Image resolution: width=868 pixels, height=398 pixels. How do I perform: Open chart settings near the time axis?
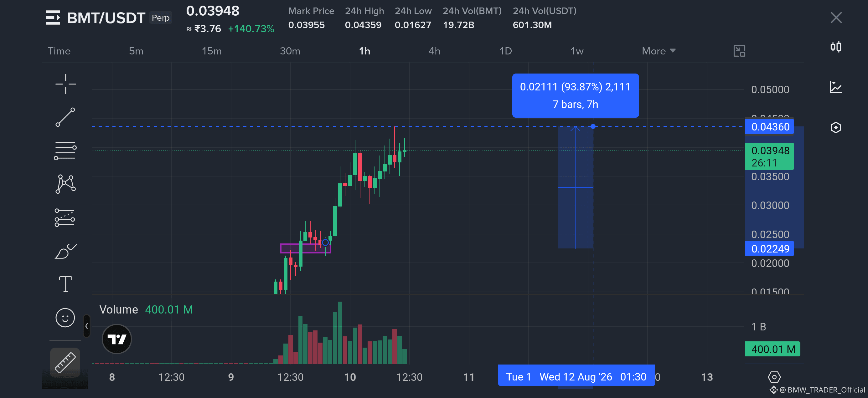pos(774,377)
